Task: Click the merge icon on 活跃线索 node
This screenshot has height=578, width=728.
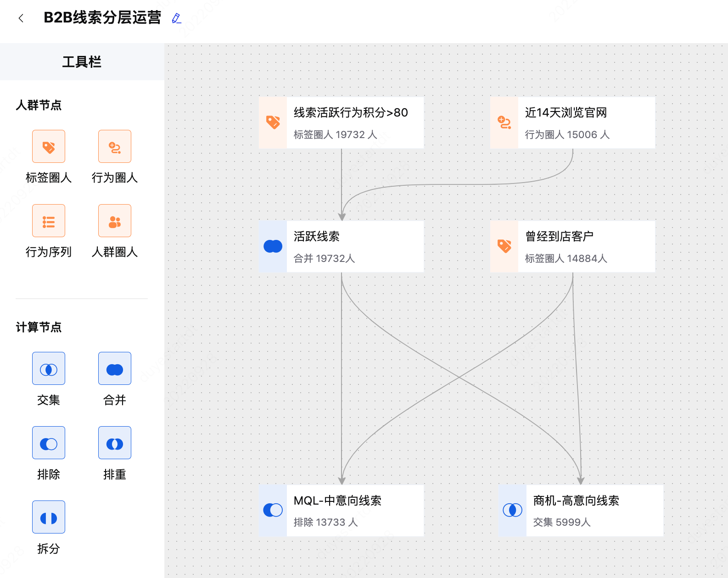Action: tap(273, 246)
